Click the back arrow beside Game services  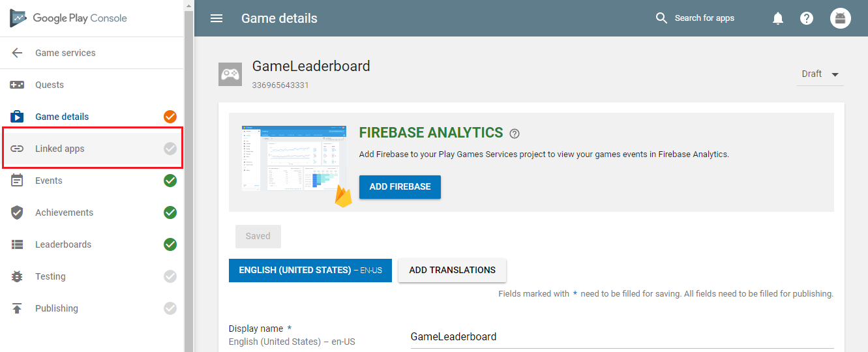coord(17,53)
